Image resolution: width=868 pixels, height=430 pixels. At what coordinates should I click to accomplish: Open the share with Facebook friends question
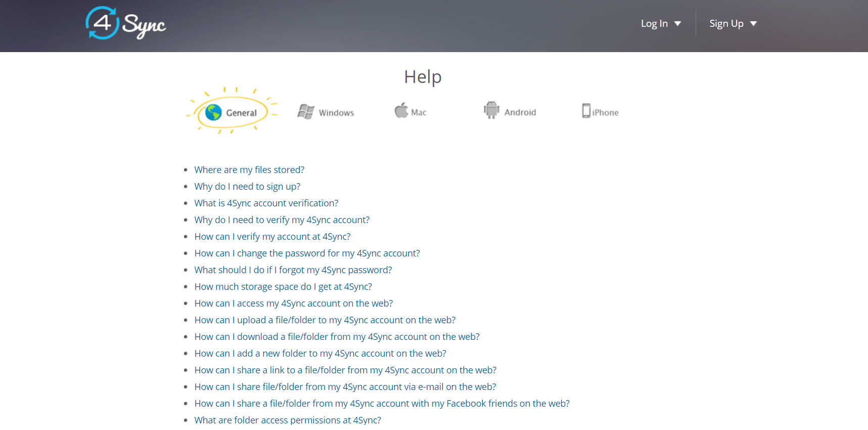click(x=382, y=404)
